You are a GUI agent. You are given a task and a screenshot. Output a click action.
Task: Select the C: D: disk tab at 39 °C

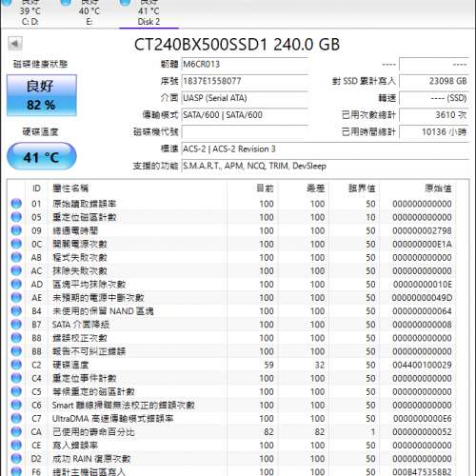(x=30, y=14)
